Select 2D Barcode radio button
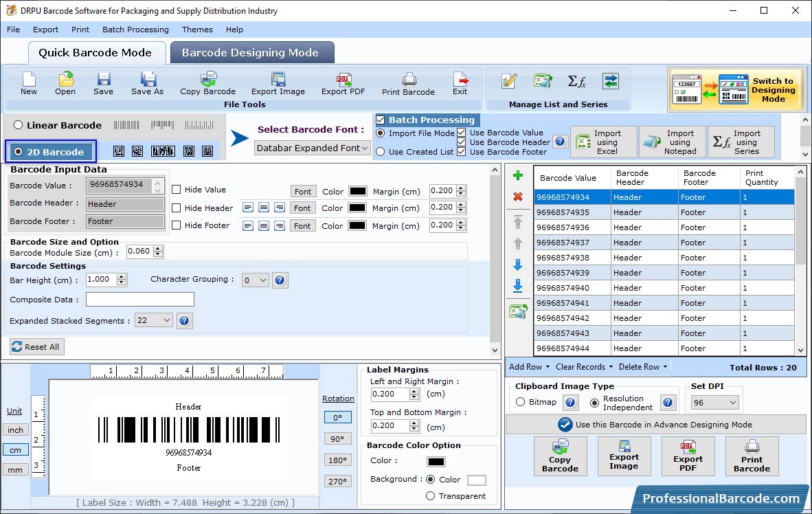The image size is (812, 514). (18, 152)
